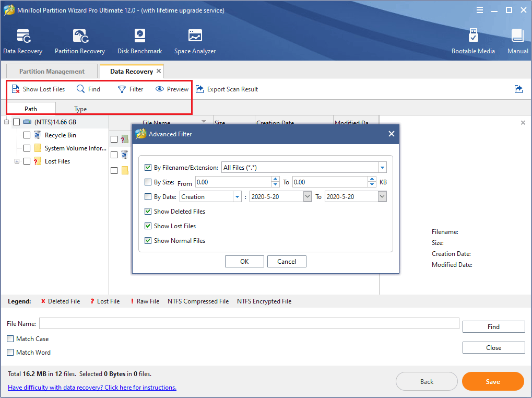Image resolution: width=532 pixels, height=398 pixels.
Task: Click System Volume Information folder icon
Action: coord(38,148)
